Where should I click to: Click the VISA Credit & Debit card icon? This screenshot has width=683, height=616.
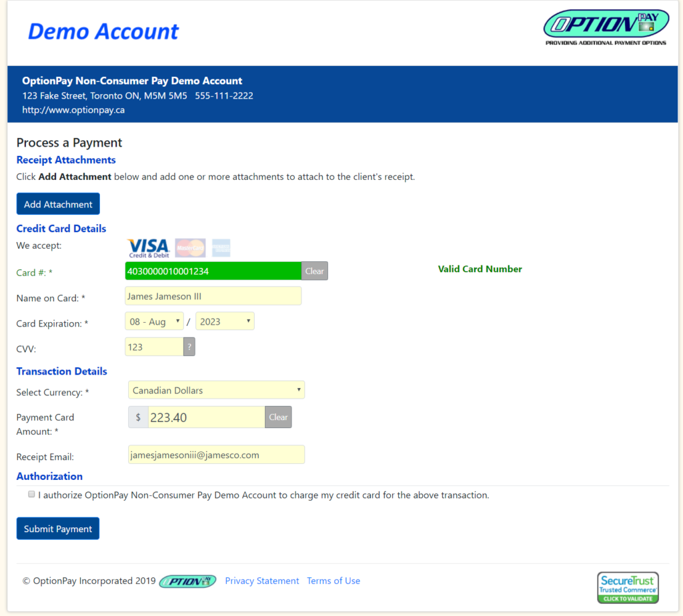point(148,248)
